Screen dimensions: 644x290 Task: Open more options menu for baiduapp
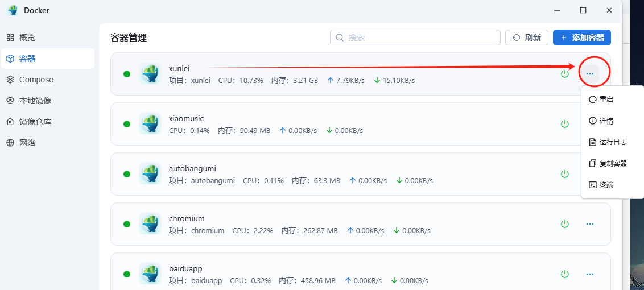(x=590, y=274)
